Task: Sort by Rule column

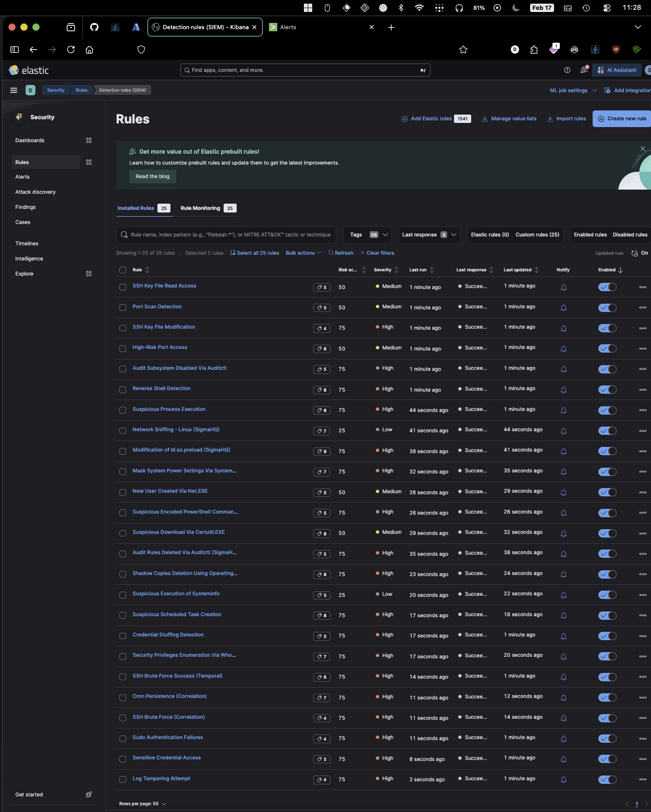Action: [x=141, y=270]
